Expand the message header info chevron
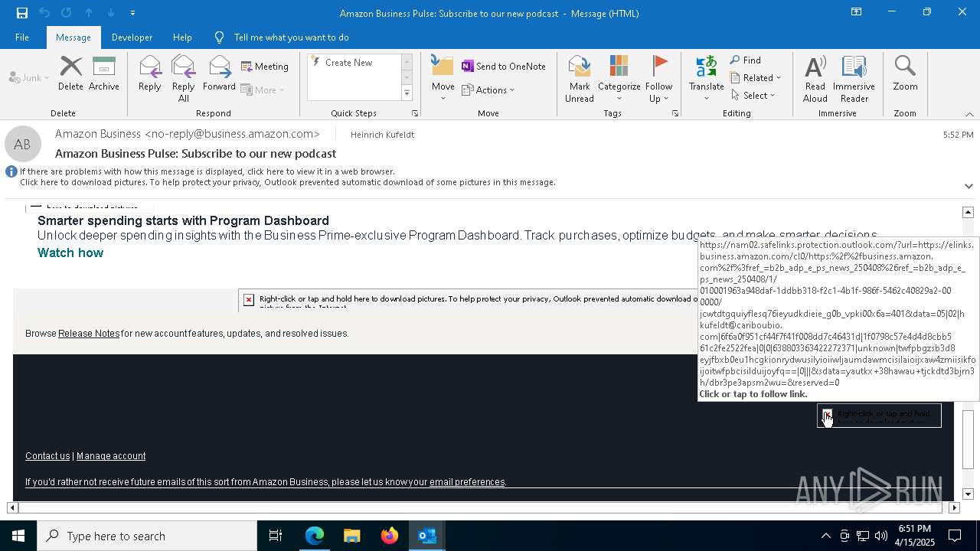Screen dimensions: 980x551 pos(969,186)
